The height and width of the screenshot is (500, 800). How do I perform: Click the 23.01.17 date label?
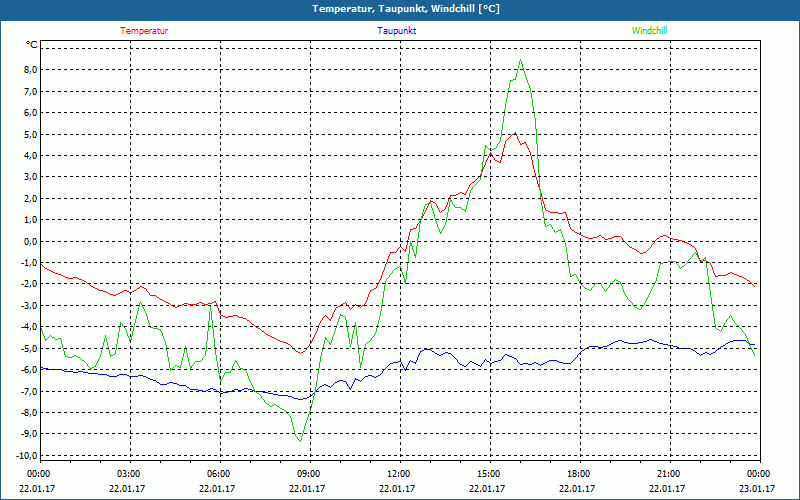coord(757,488)
